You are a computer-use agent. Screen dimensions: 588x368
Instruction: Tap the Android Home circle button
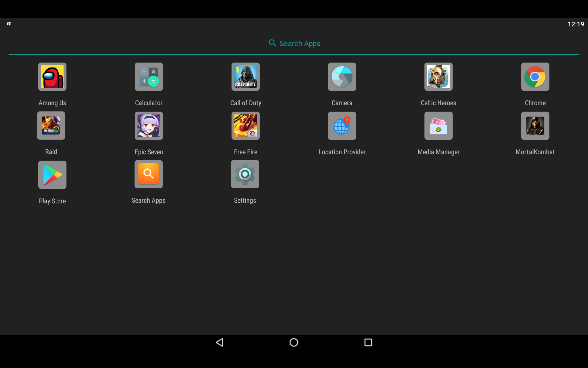point(294,342)
